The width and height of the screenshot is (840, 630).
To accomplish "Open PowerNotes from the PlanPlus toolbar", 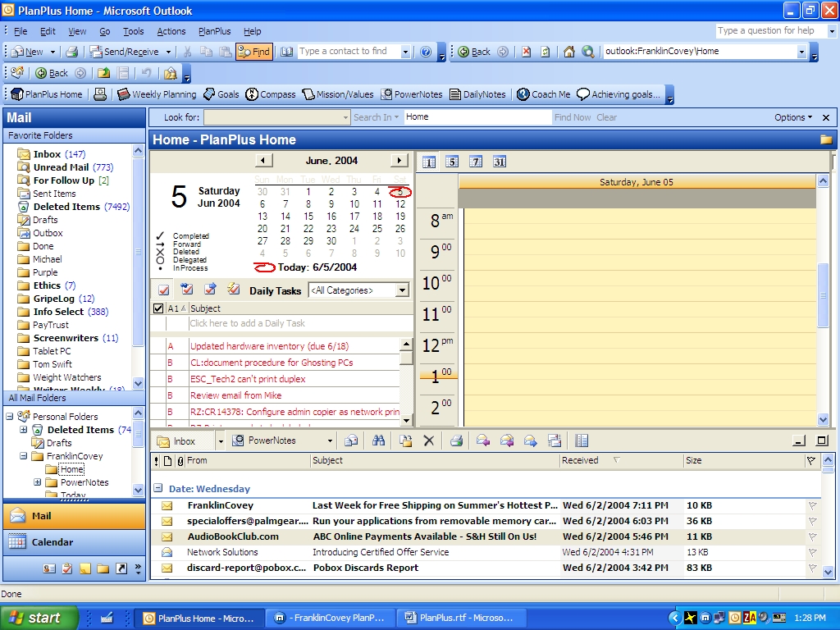I will coord(412,94).
